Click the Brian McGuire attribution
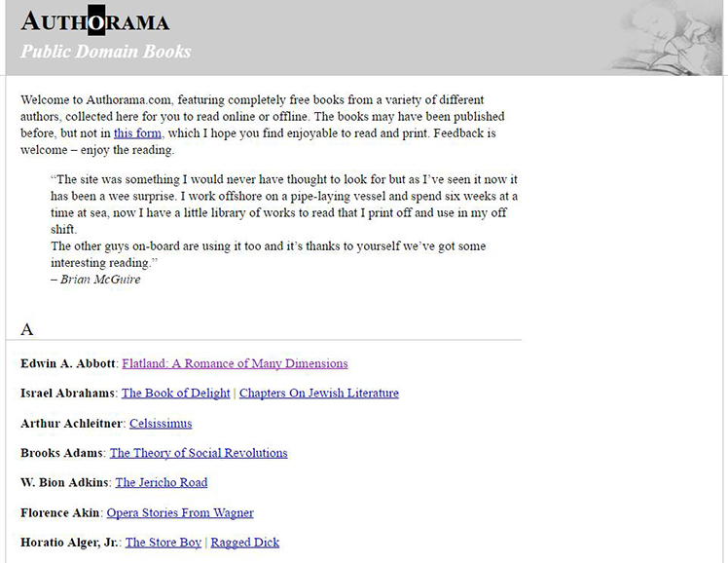 pos(95,280)
